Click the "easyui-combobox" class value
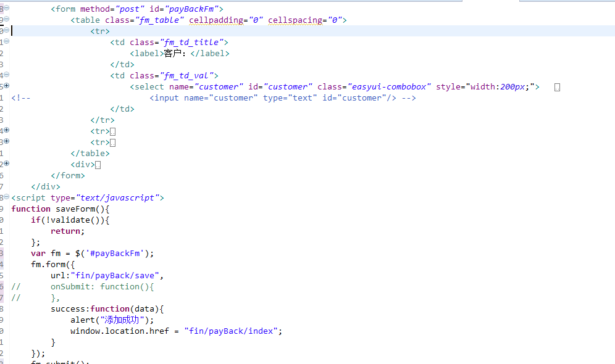Image resolution: width=615 pixels, height=364 pixels. click(389, 87)
